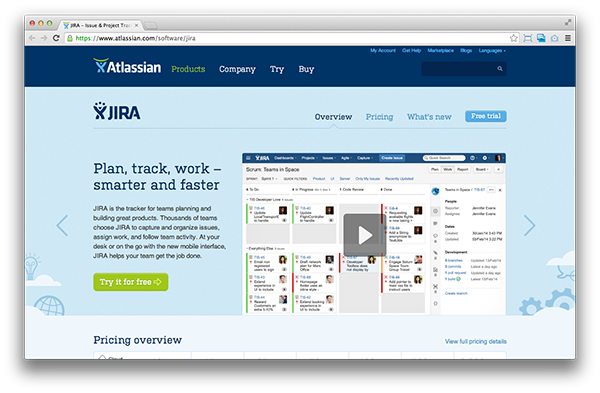Open View full pricing details link
Viewport: 600px width, 393px height.
(476, 341)
